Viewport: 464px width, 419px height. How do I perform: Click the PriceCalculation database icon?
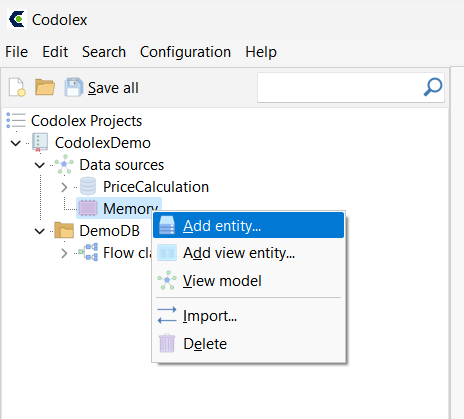(x=88, y=186)
